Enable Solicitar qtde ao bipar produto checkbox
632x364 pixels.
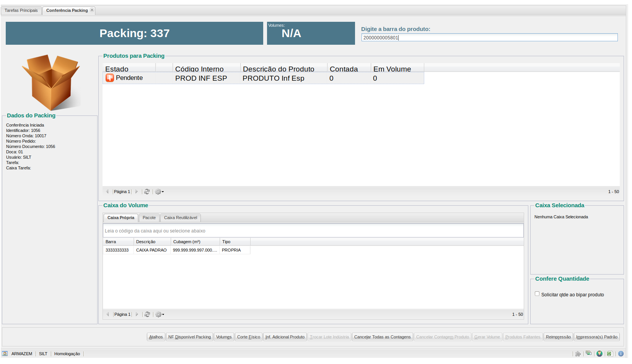pos(537,294)
